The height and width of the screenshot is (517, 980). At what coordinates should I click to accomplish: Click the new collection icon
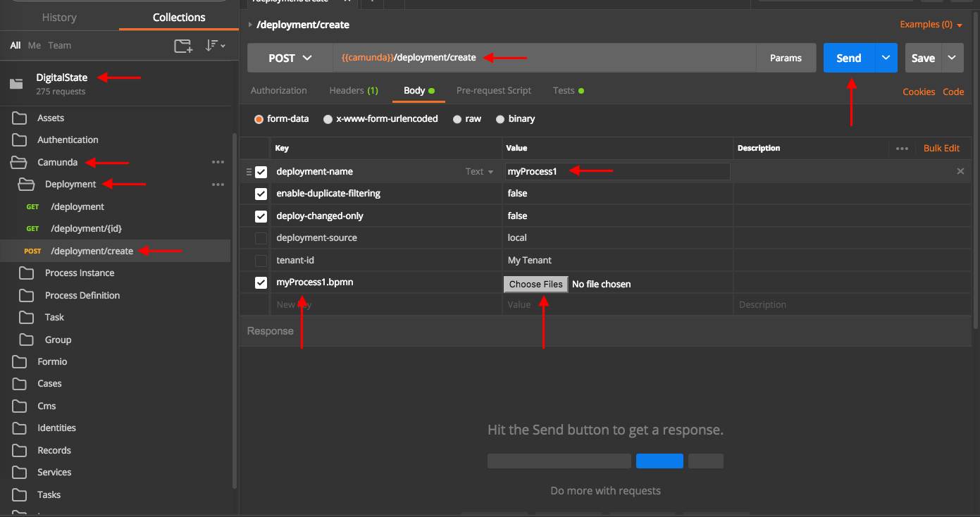(183, 46)
